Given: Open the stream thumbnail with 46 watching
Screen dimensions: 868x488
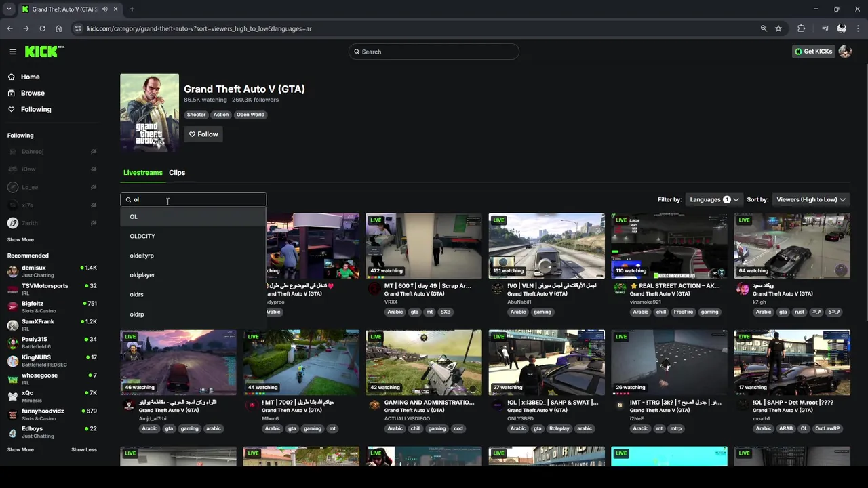Looking at the screenshot, I should pyautogui.click(x=178, y=363).
